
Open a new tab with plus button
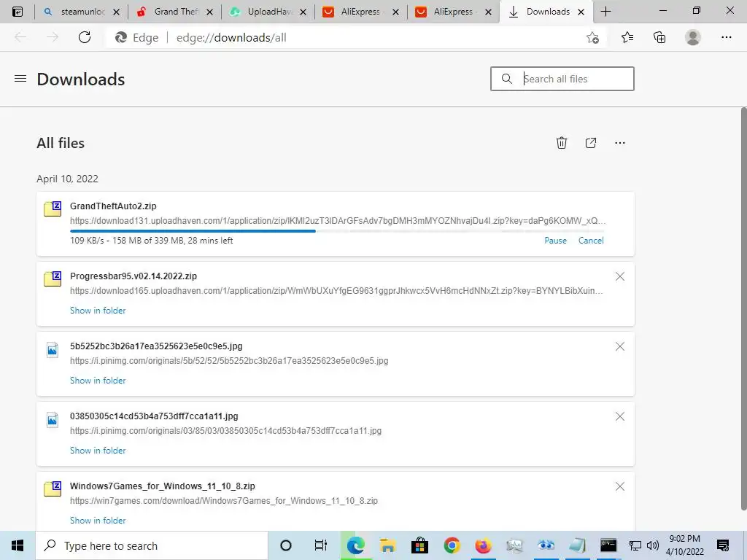point(605,12)
